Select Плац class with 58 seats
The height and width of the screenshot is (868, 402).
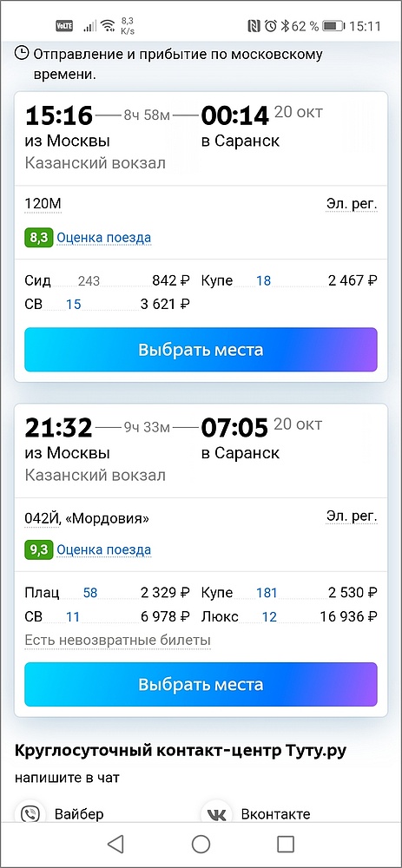108,593
